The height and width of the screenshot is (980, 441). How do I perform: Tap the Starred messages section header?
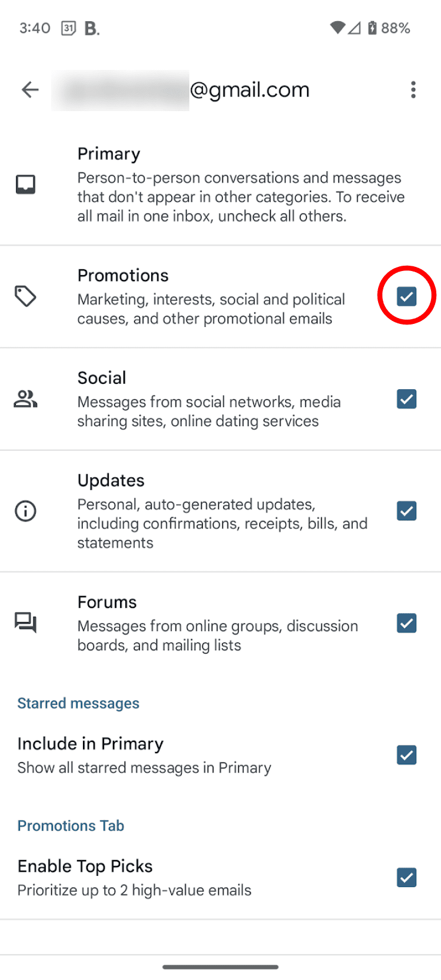pos(78,704)
